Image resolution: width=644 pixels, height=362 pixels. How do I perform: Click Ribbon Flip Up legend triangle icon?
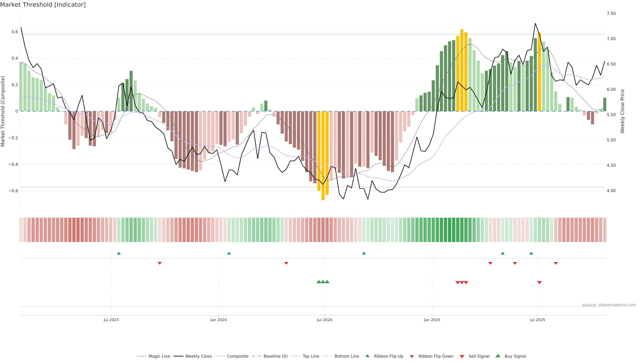pyautogui.click(x=367, y=356)
